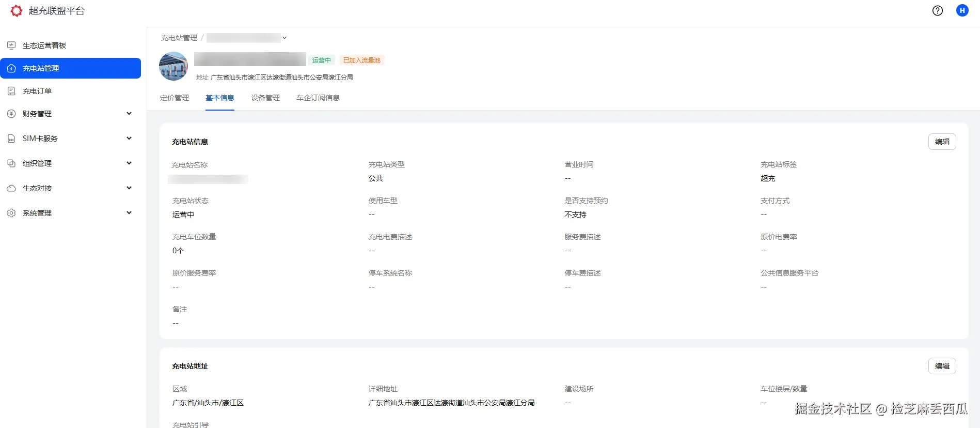Screen dimensions: 980x428
Task: Open 生态运营看板 menu item
Action: click(70, 45)
